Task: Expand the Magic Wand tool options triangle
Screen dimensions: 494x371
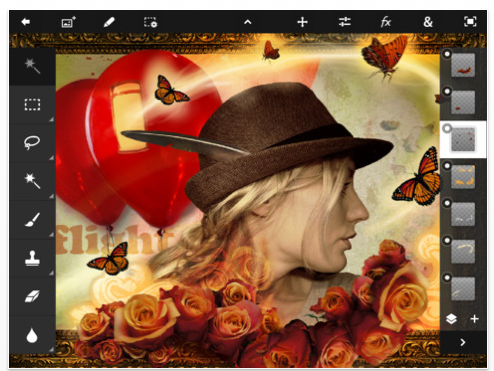Action: (x=51, y=196)
